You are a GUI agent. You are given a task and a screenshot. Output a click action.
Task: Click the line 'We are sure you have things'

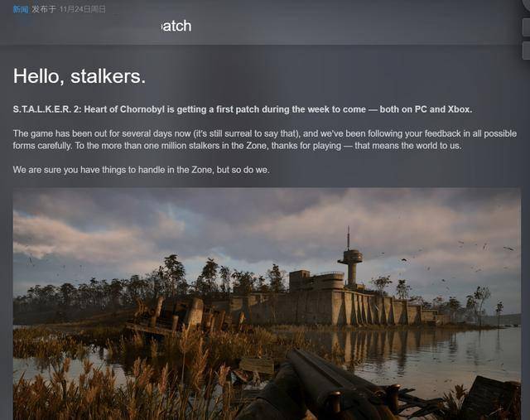click(141, 170)
